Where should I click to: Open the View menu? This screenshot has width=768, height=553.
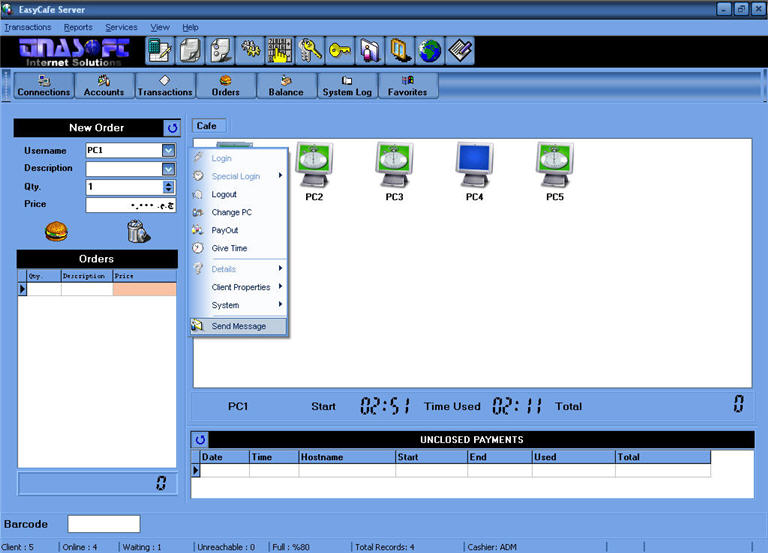[160, 27]
